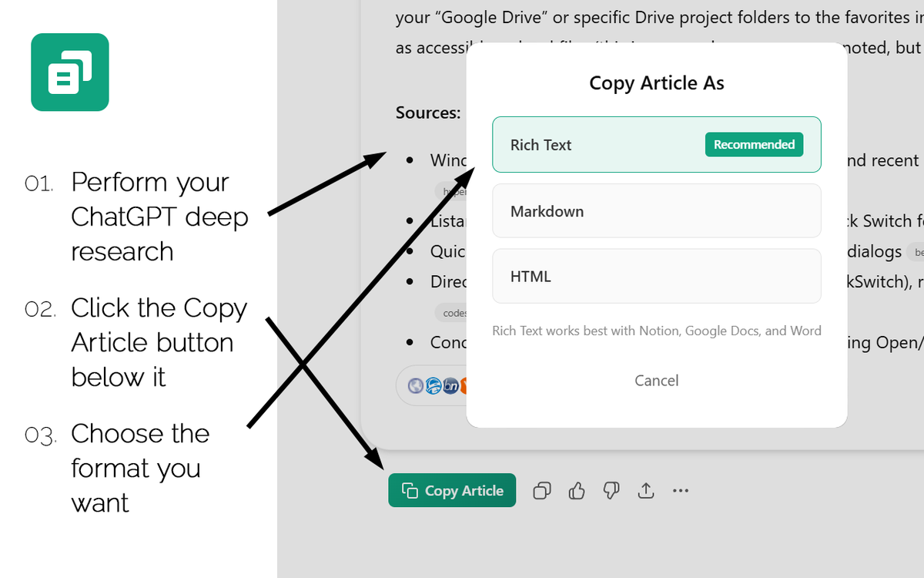Open the source favicons pill
Screen dimensions: 924x578
point(431,385)
